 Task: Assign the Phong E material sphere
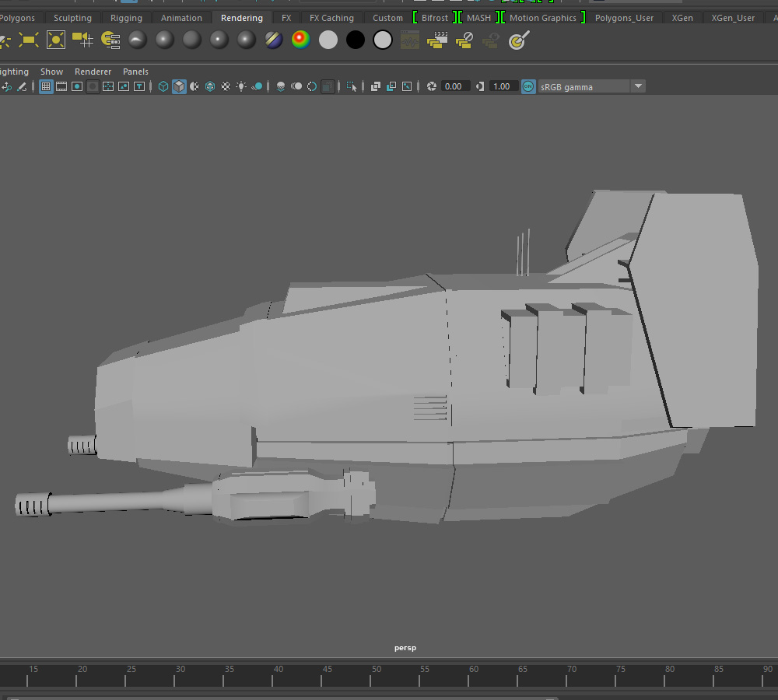click(x=246, y=40)
